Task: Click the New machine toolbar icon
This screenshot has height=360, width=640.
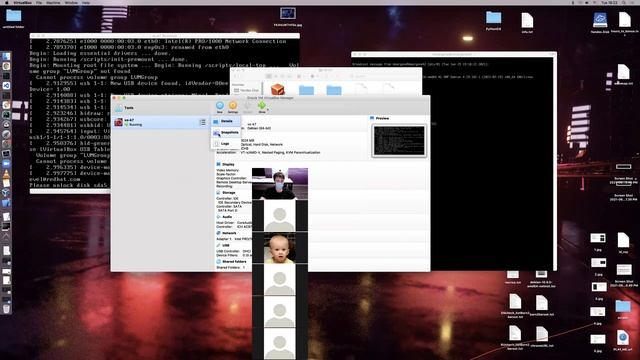Action: point(220,107)
